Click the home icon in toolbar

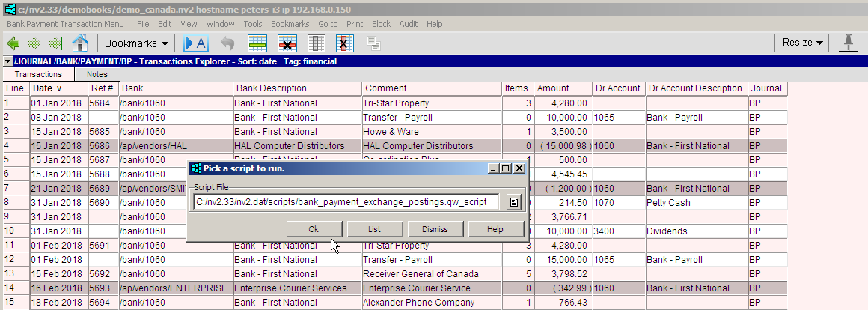(80, 43)
